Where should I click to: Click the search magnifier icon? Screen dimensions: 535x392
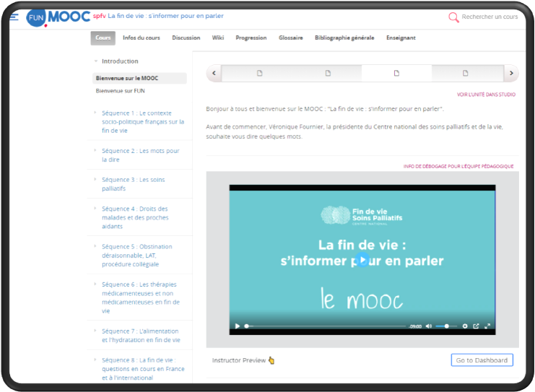tap(453, 17)
